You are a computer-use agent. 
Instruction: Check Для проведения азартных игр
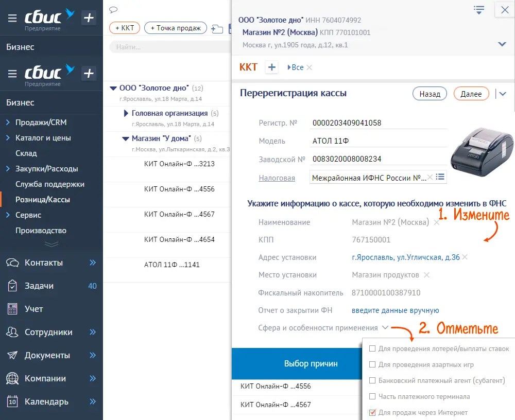tap(372, 364)
